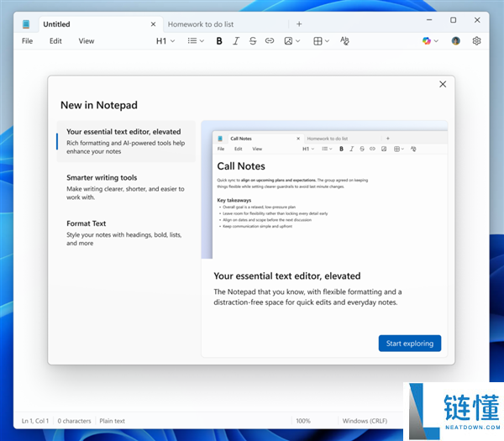Apply italic formatting in main toolbar

(x=236, y=41)
